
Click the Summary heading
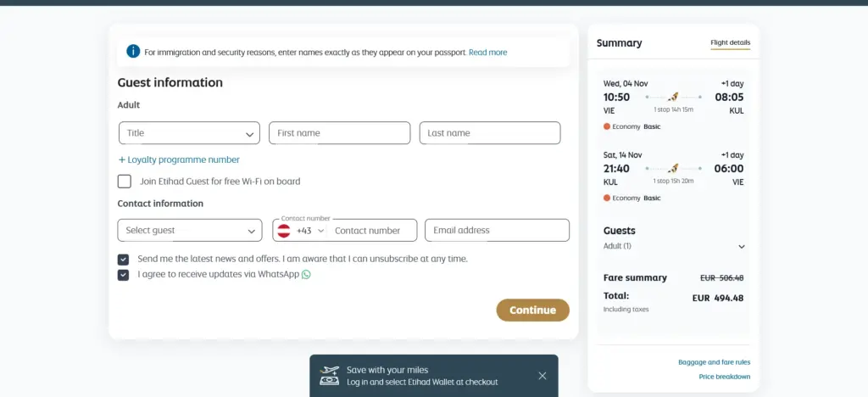pyautogui.click(x=619, y=43)
